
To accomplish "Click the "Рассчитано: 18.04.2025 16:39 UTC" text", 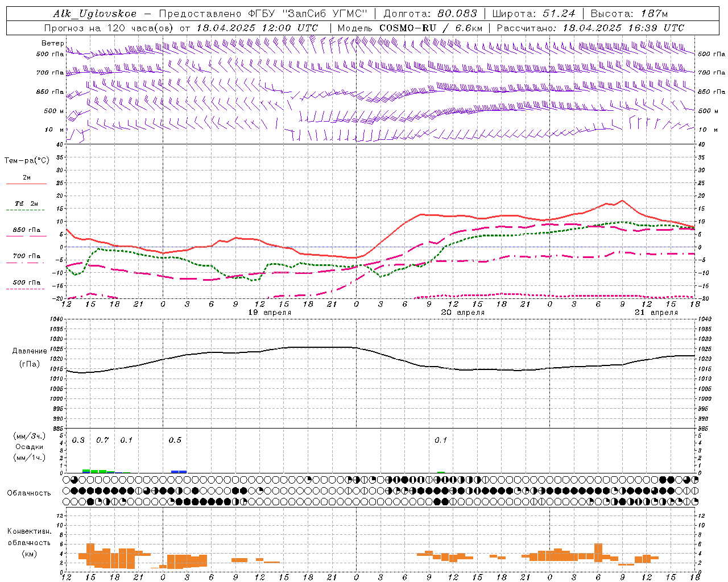I will 590,28.
